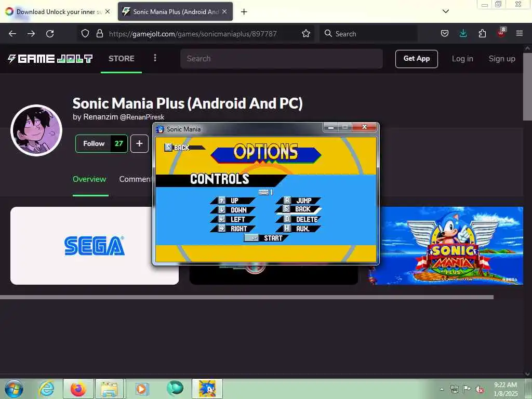This screenshot has height=399, width=532.
Task: Select the AUX. control binding
Action: click(298, 229)
